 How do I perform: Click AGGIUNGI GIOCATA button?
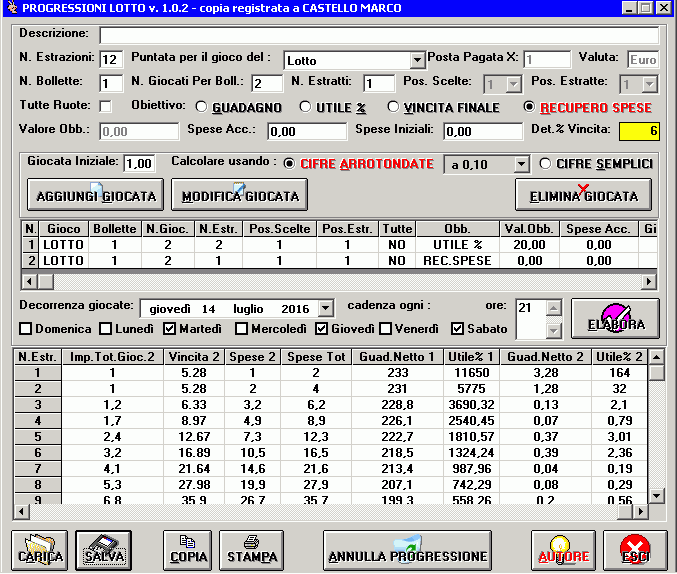pos(95,195)
